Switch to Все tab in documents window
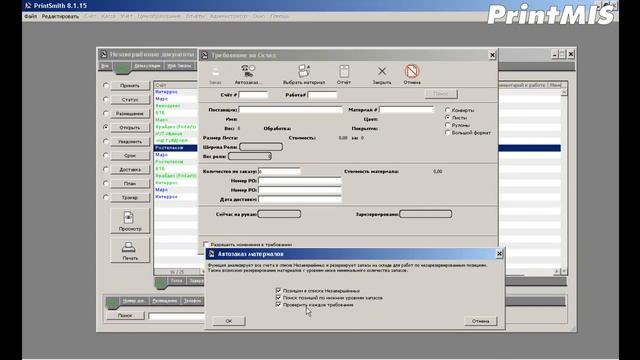The width and height of the screenshot is (640, 360). 105,66
